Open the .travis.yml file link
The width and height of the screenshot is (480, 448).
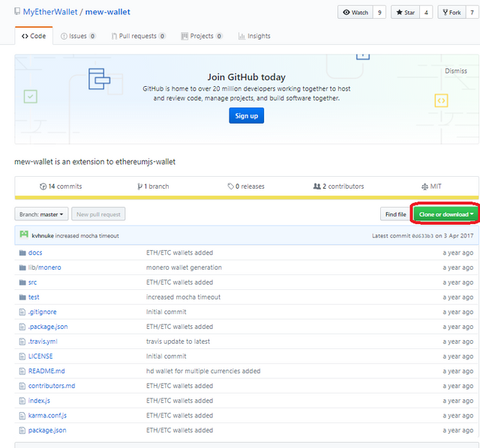click(x=43, y=342)
